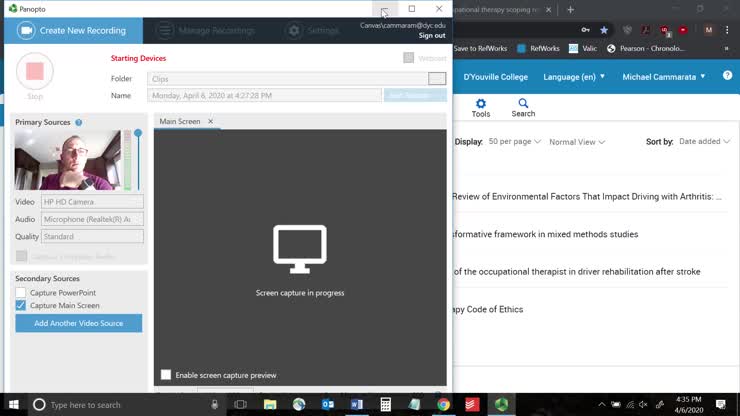
Task: Click Add Another Video Source button
Action: click(78, 324)
